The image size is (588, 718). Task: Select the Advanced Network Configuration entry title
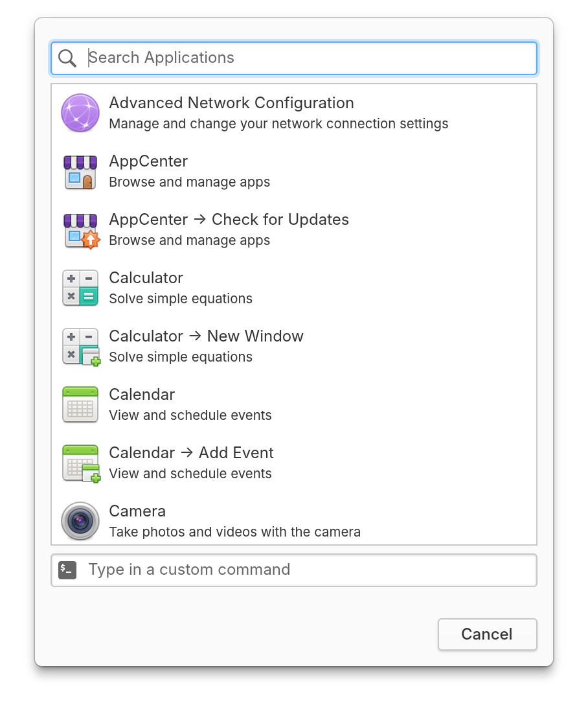point(231,103)
